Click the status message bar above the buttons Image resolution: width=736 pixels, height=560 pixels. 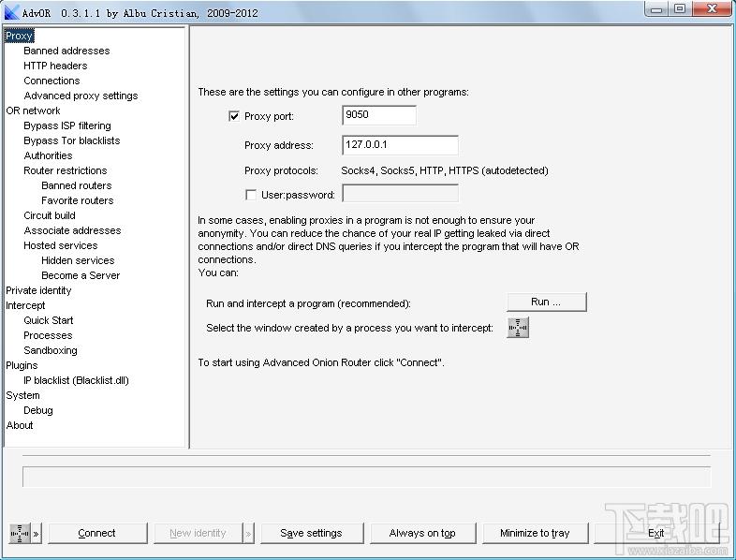pyautogui.click(x=366, y=477)
